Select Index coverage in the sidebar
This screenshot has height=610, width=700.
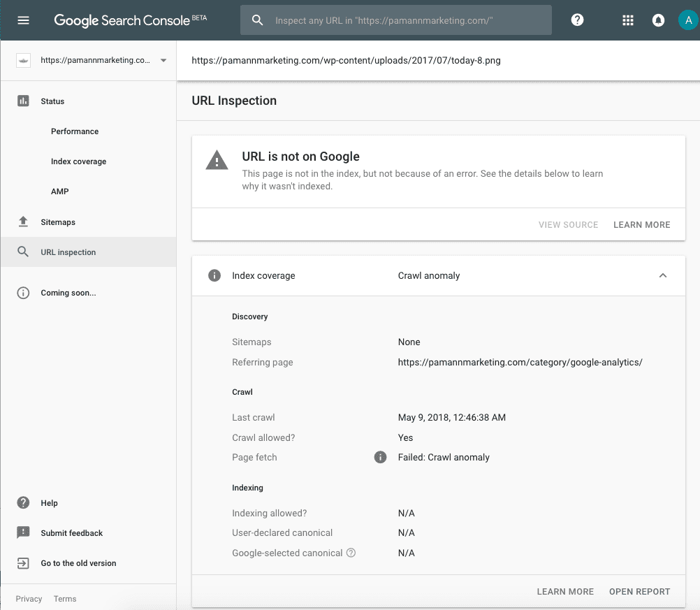click(x=78, y=161)
